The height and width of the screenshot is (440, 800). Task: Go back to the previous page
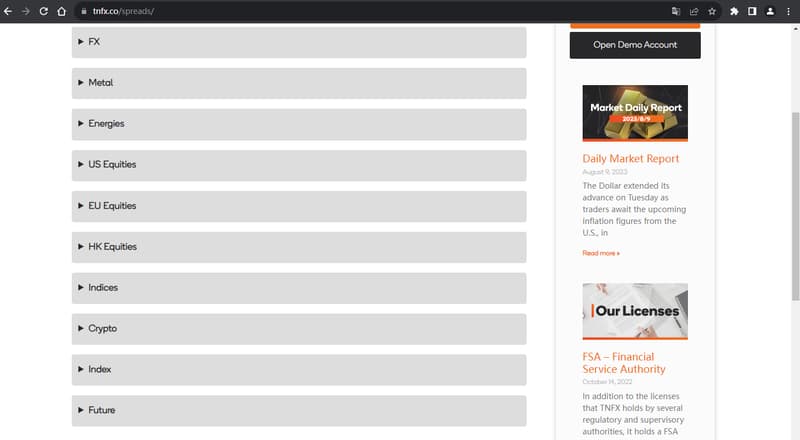click(8, 11)
